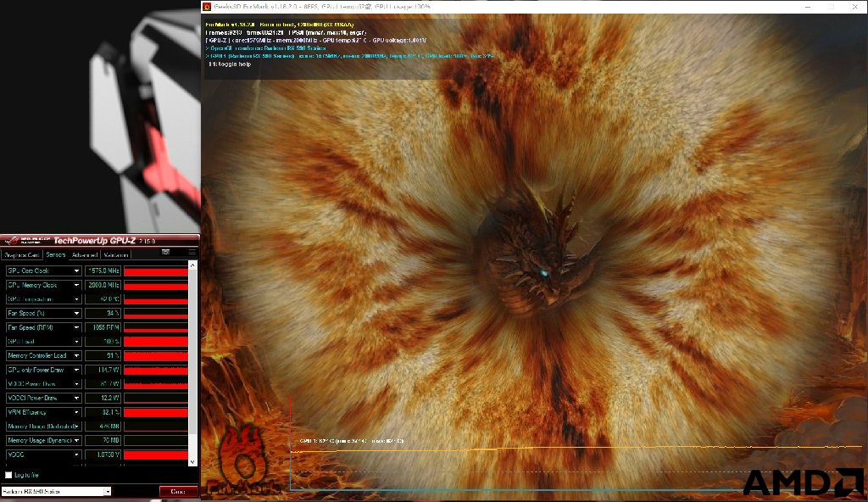The width and height of the screenshot is (868, 502).
Task: Click the 12.2 W VDDCI power value
Action: [103, 398]
